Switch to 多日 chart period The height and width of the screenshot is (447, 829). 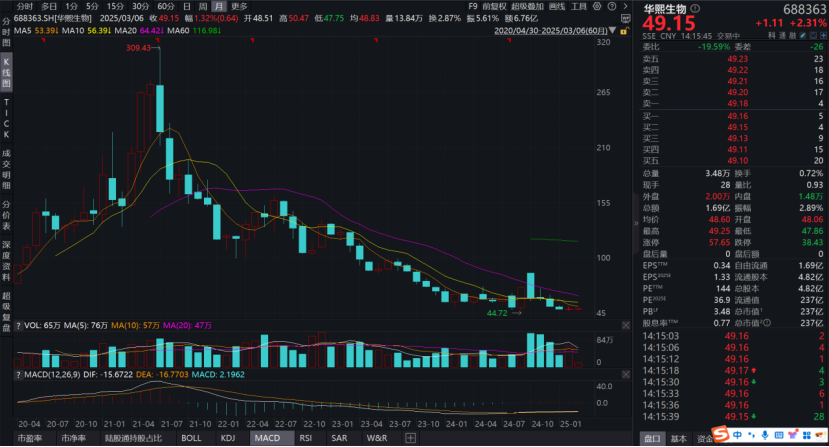coord(49,6)
